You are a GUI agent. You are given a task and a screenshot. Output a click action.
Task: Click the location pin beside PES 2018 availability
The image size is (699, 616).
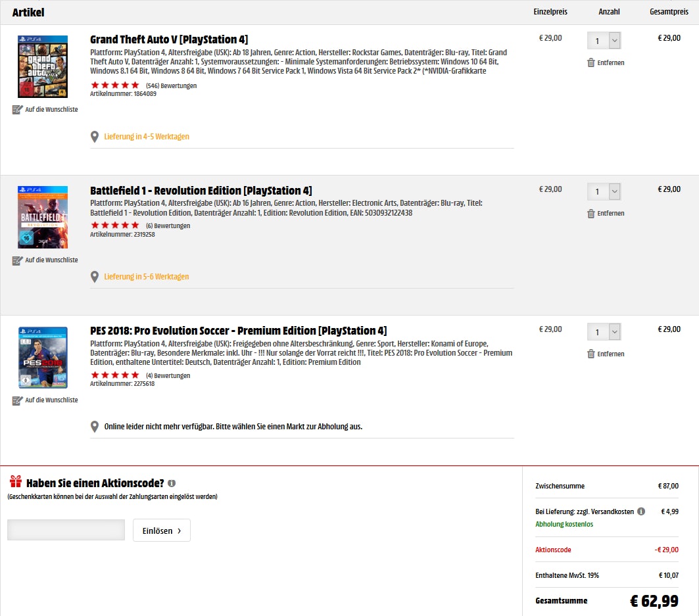click(x=95, y=427)
